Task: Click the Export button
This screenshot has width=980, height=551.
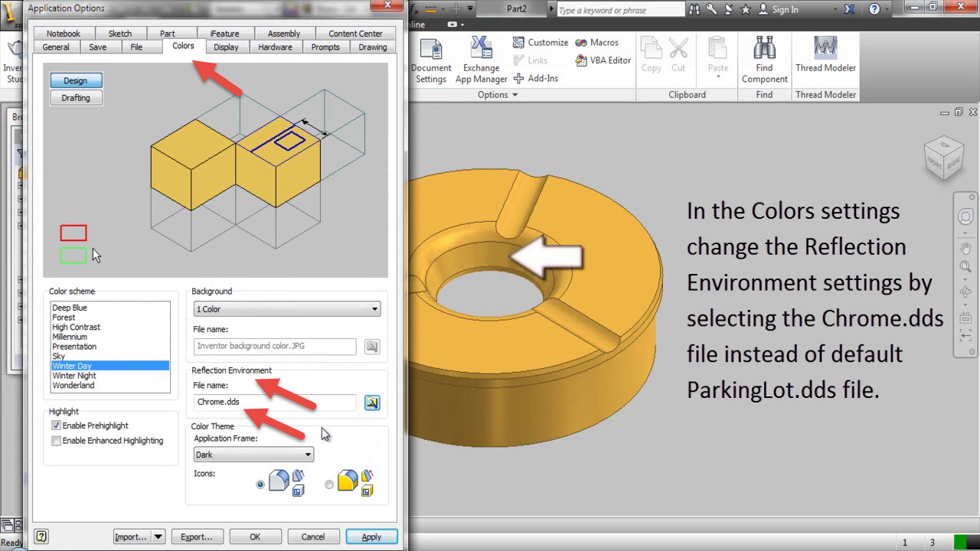Action: point(197,536)
